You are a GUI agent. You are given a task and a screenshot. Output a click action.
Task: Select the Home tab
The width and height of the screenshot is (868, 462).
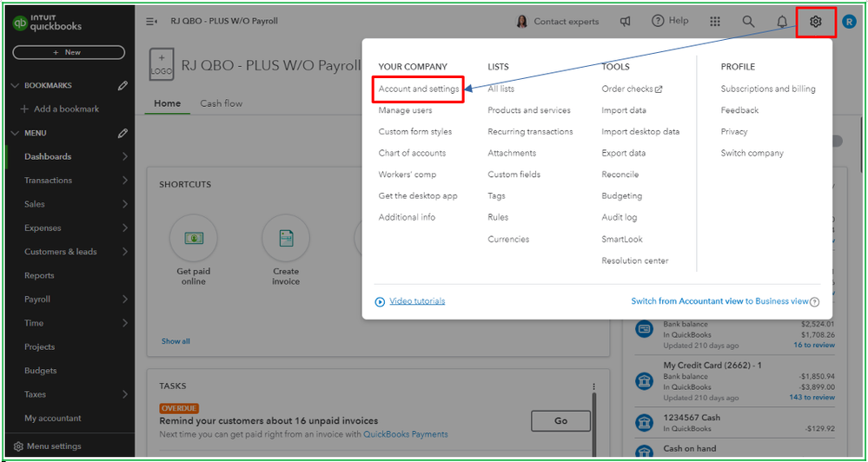[167, 103]
